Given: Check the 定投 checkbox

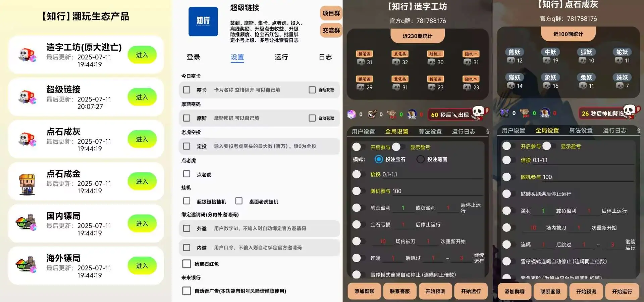Looking at the screenshot, I should click(187, 146).
